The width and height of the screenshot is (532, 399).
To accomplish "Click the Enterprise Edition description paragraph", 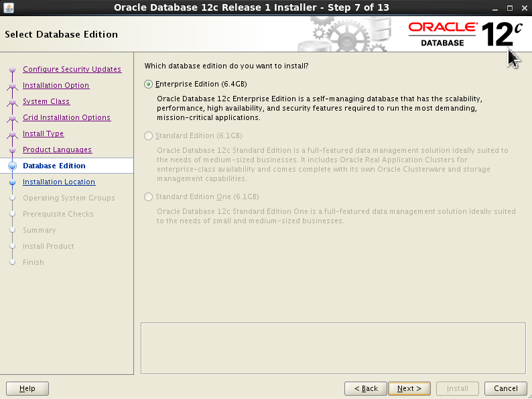I will (x=320, y=109).
